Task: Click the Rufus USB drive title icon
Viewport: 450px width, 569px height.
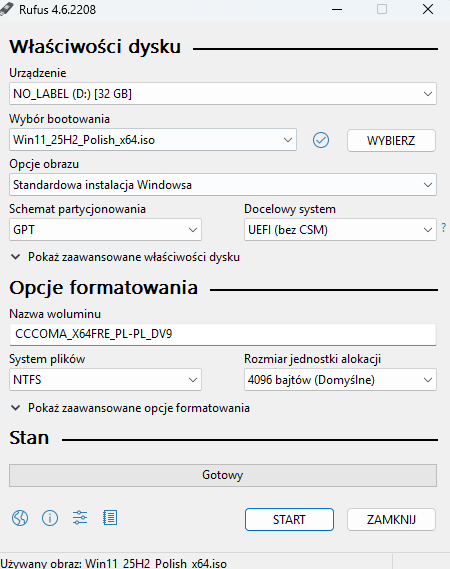Action: [7, 9]
